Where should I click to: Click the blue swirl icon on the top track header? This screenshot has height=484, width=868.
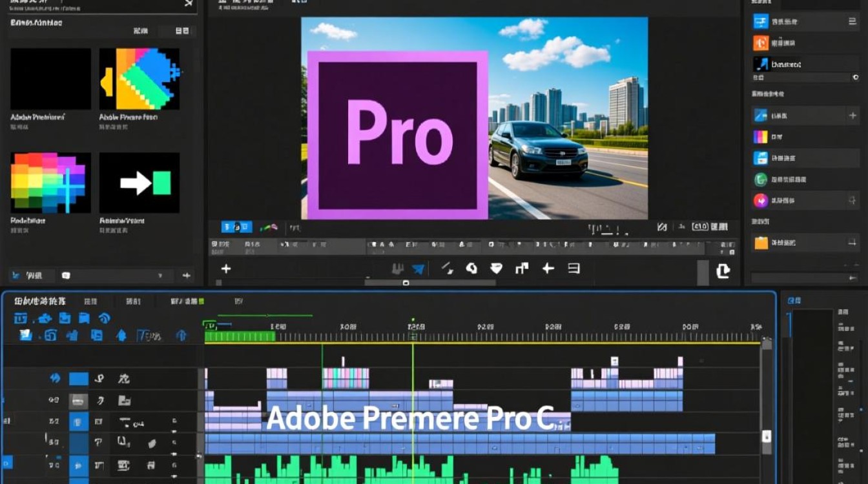click(56, 378)
